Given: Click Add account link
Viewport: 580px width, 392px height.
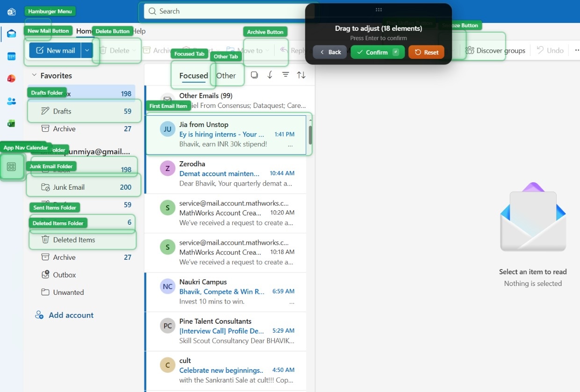Looking at the screenshot, I should (71, 315).
